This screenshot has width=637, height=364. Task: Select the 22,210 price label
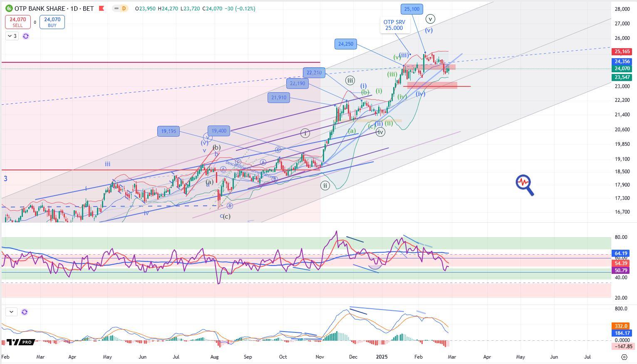314,73
